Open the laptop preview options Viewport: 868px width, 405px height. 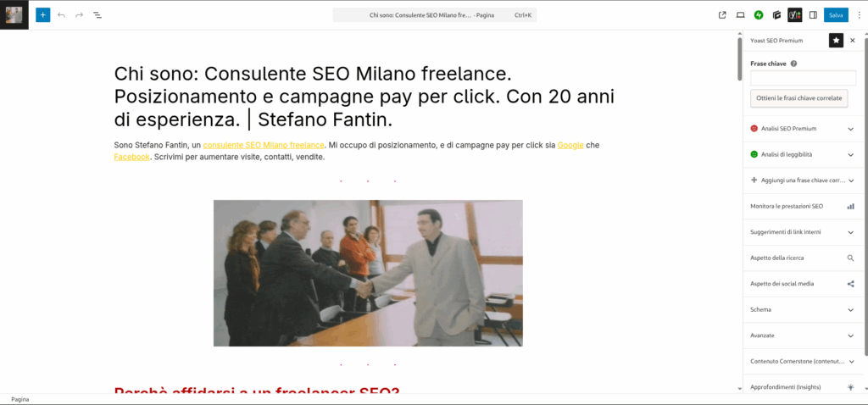(x=740, y=15)
